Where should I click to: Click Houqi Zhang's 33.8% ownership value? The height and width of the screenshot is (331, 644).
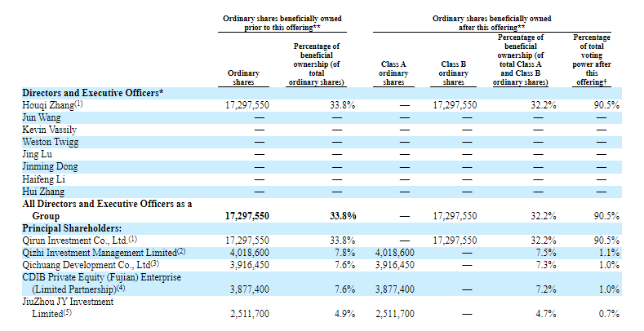click(x=343, y=105)
